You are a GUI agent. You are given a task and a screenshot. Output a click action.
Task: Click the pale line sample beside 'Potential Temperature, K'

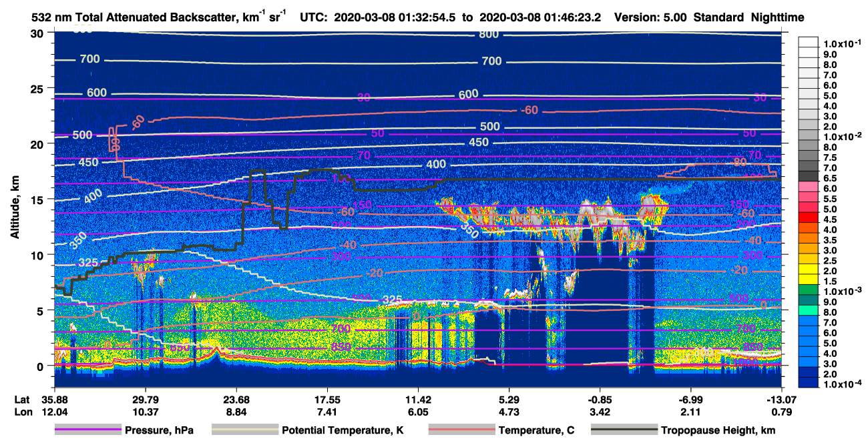point(244,430)
